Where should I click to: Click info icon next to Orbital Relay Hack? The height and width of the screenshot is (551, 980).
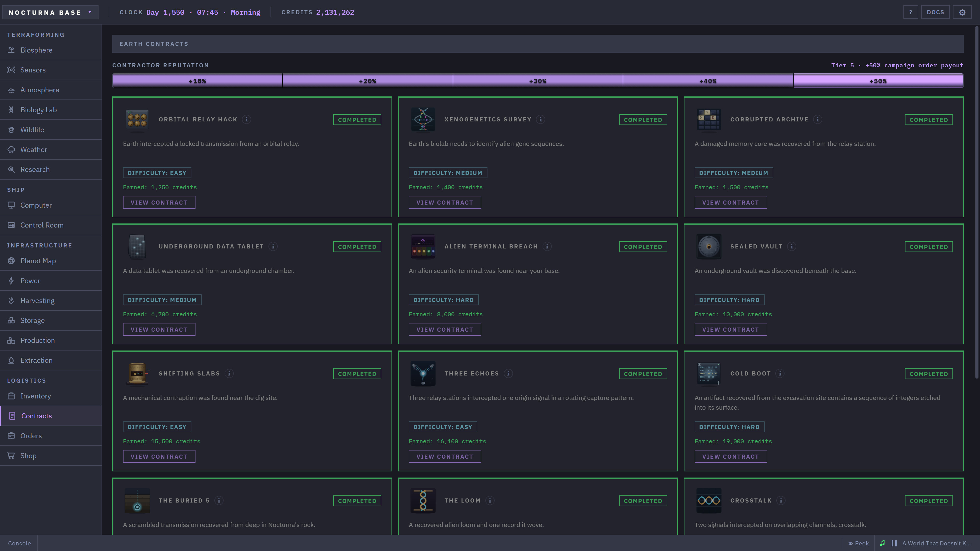click(247, 119)
